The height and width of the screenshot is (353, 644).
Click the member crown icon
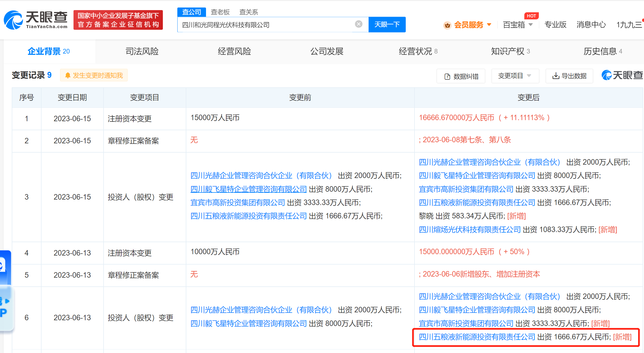coord(447,25)
